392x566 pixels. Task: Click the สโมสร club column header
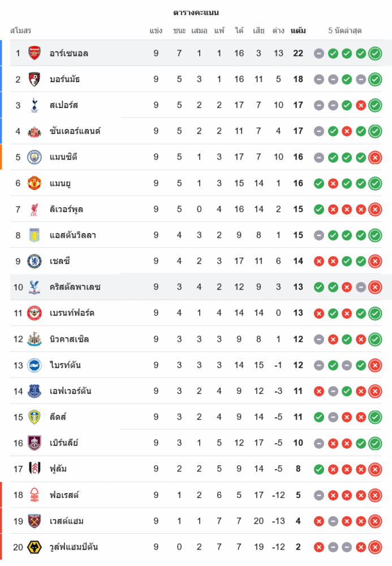click(x=21, y=31)
